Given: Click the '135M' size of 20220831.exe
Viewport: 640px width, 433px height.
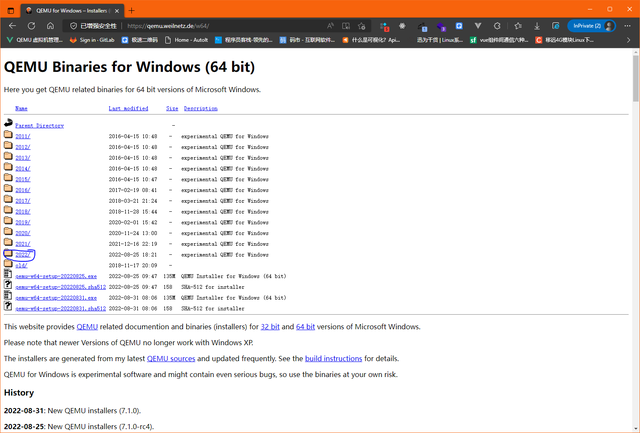Looking at the screenshot, I should (x=169, y=298).
